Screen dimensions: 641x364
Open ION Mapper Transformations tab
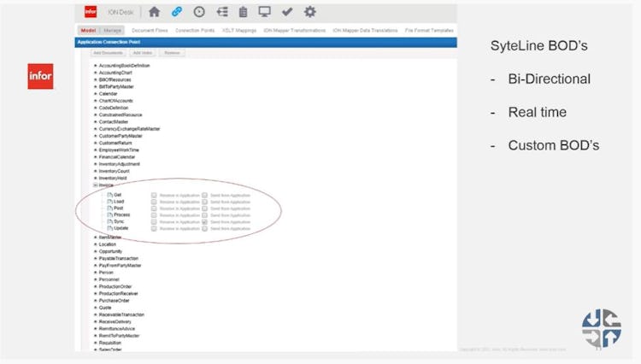(294, 30)
